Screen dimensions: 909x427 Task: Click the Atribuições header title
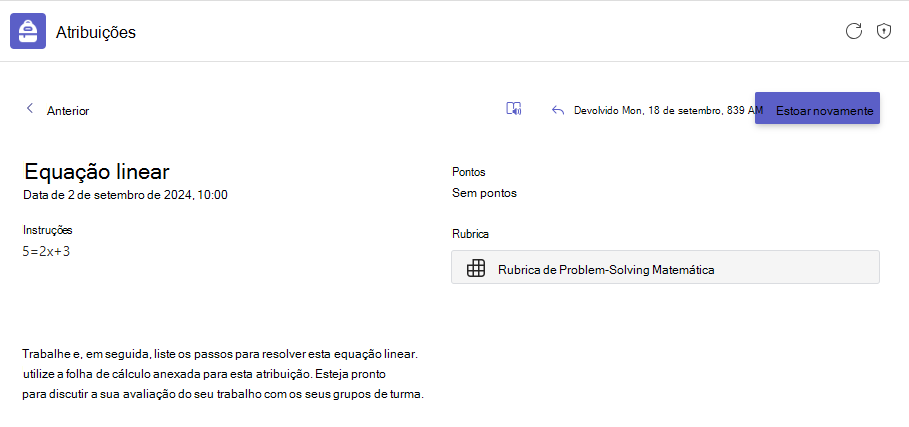click(96, 32)
